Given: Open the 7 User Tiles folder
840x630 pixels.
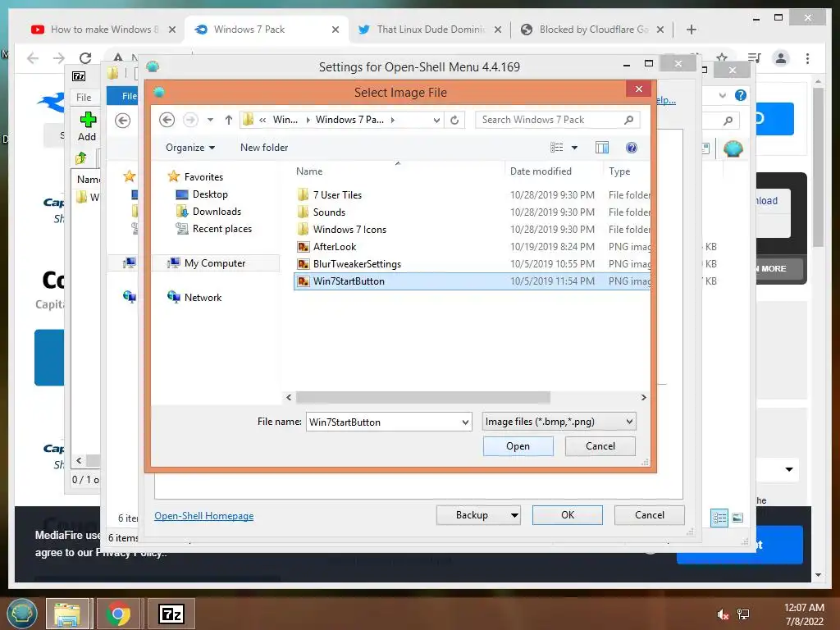Looking at the screenshot, I should pyautogui.click(x=337, y=195).
